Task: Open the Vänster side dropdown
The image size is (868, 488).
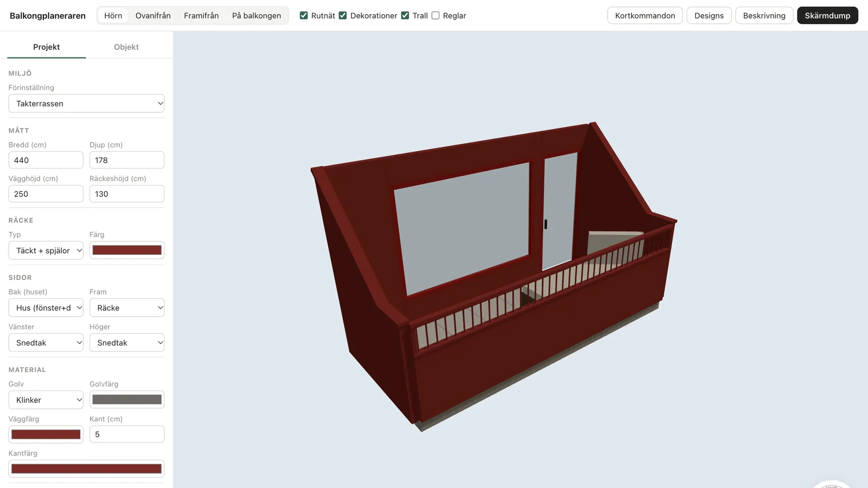Action: pos(46,343)
